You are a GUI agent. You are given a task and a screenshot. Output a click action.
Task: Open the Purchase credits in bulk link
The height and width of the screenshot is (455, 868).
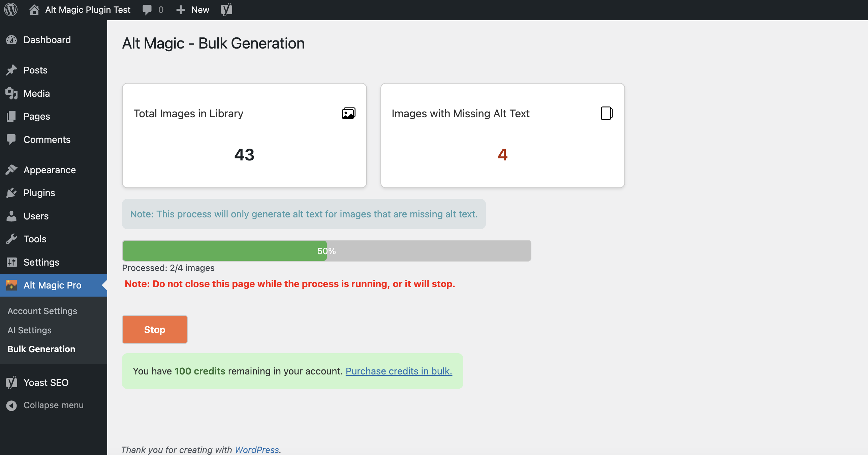point(399,371)
